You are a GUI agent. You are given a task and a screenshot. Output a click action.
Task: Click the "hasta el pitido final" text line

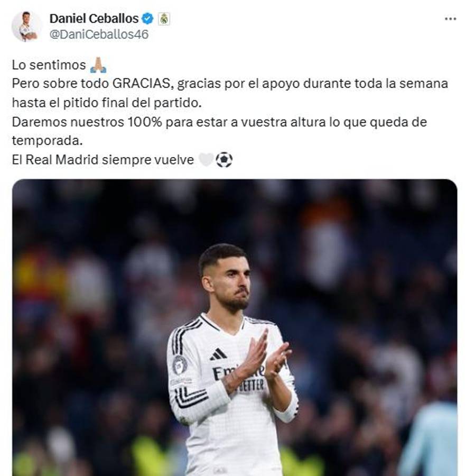(107, 103)
